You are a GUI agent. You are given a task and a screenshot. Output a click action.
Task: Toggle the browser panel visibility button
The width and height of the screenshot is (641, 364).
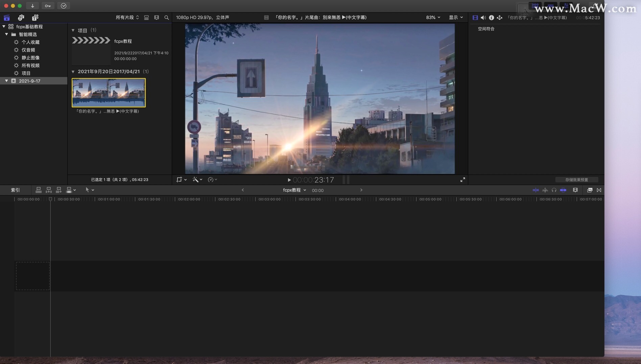click(535, 6)
